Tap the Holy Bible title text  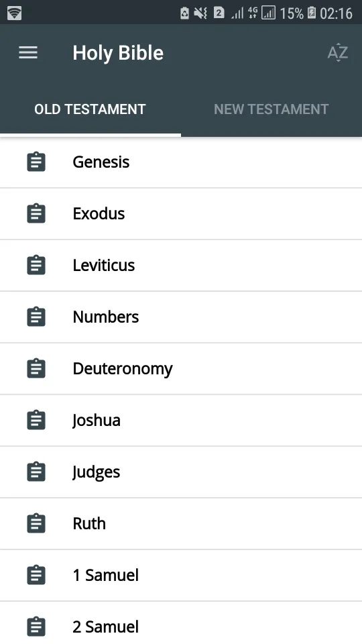pyautogui.click(x=118, y=53)
